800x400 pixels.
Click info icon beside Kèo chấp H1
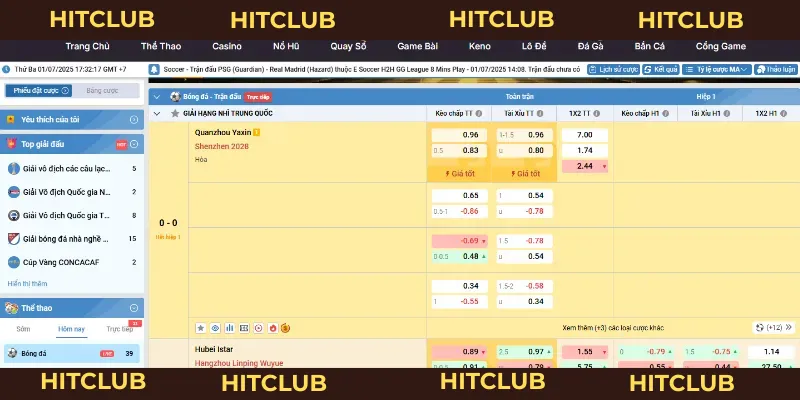(x=665, y=114)
